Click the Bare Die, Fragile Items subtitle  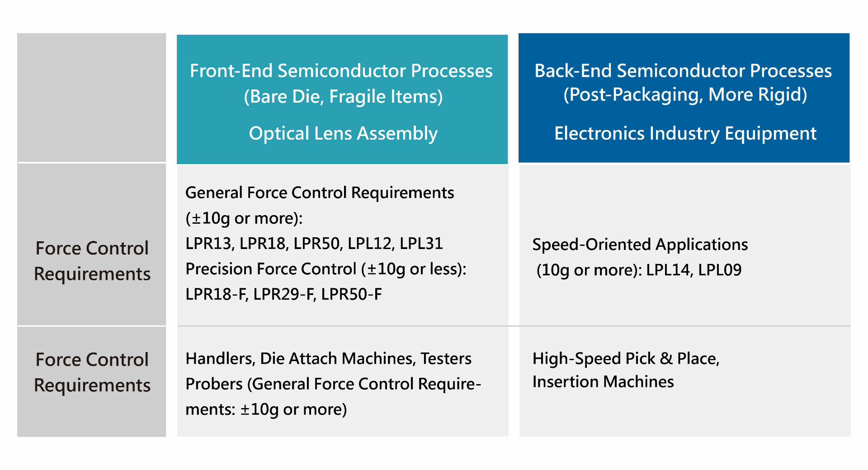pyautogui.click(x=343, y=97)
